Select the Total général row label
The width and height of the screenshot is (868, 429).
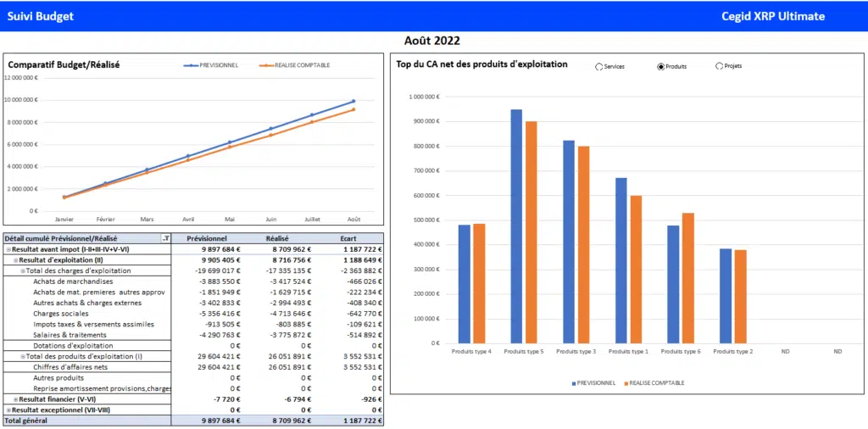click(25, 421)
